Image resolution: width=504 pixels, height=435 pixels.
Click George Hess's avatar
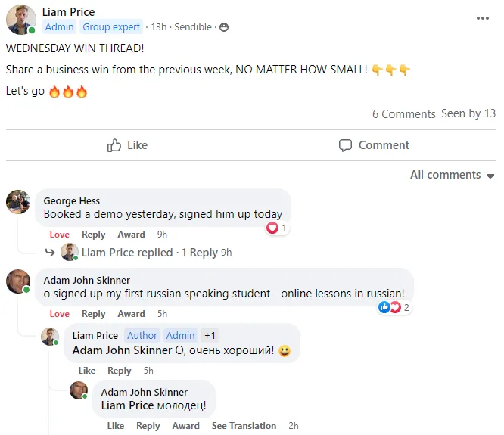click(x=18, y=202)
